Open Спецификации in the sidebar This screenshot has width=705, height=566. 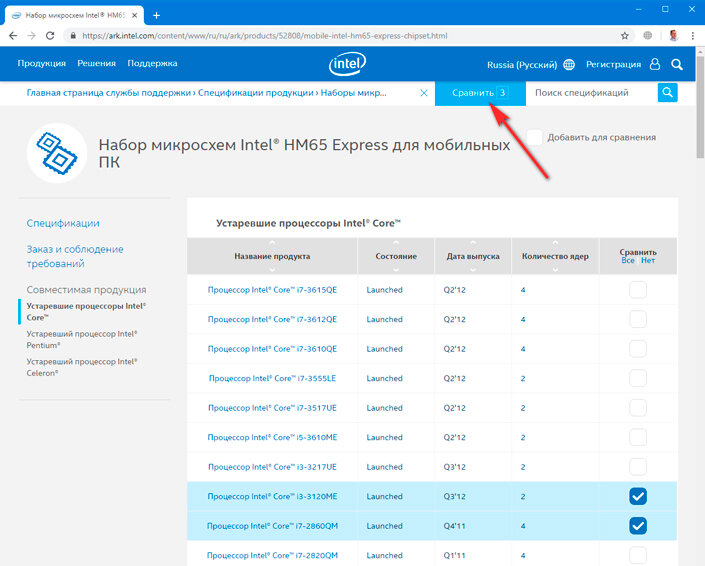(63, 223)
